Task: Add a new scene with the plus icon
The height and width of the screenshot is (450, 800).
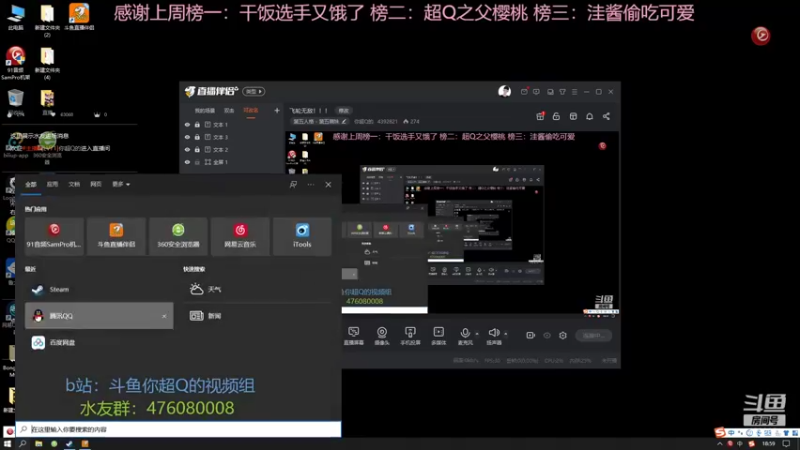Action: click(277, 110)
